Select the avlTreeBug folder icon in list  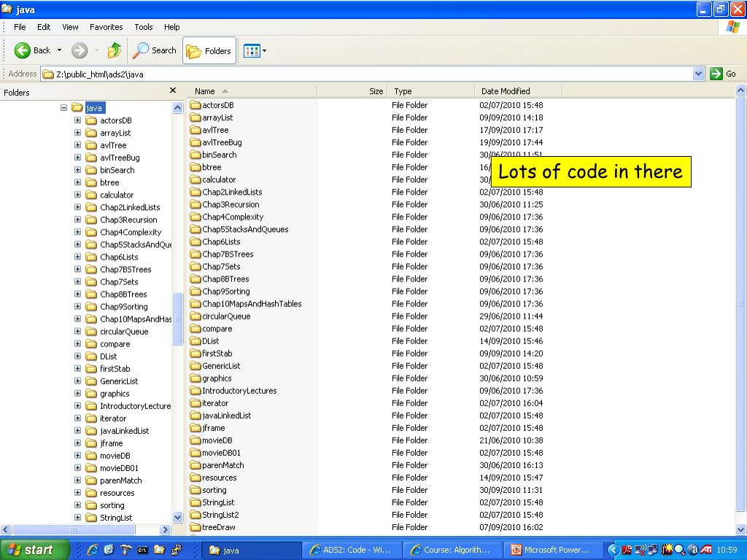point(196,142)
